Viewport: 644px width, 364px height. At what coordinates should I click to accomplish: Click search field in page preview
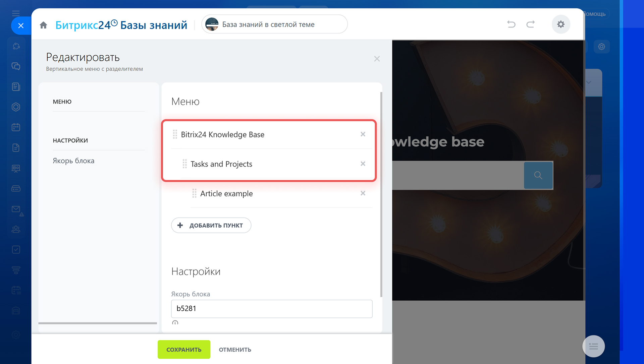(458, 175)
